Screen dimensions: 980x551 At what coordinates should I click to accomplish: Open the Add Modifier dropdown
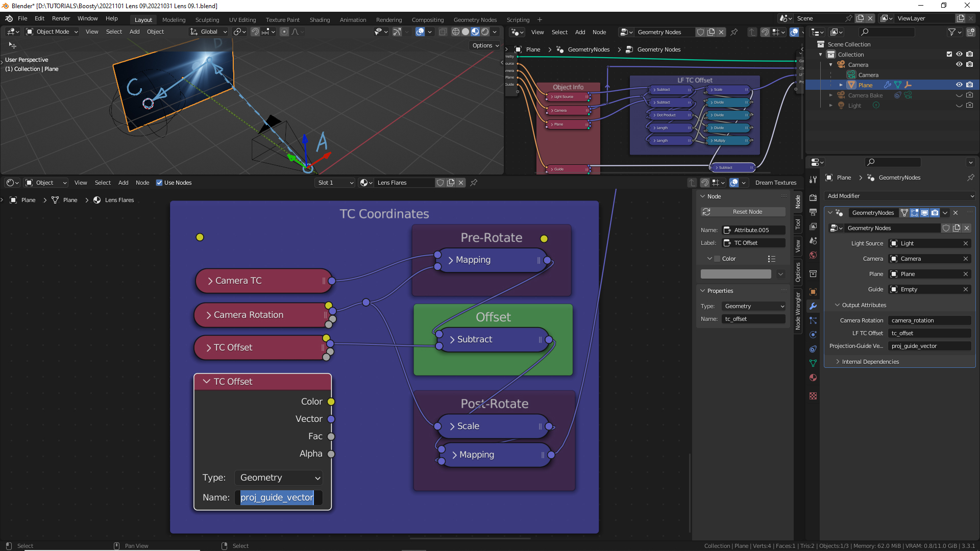[x=900, y=196]
